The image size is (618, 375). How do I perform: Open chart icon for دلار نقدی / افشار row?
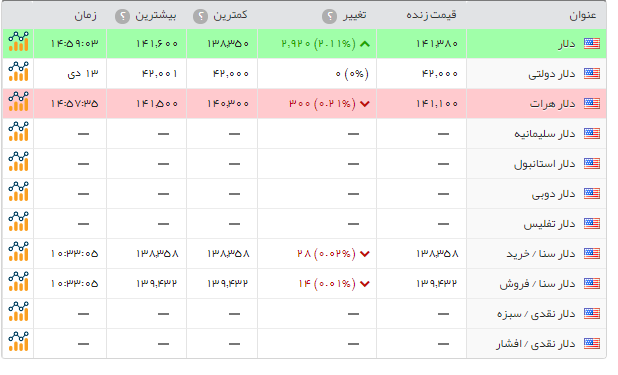click(18, 341)
